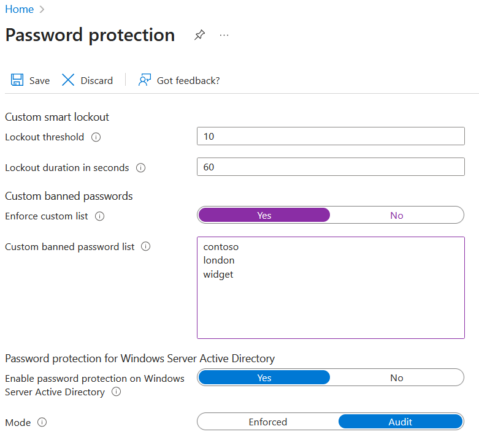
Task: Click the Lockout threshold input field
Action: [331, 136]
